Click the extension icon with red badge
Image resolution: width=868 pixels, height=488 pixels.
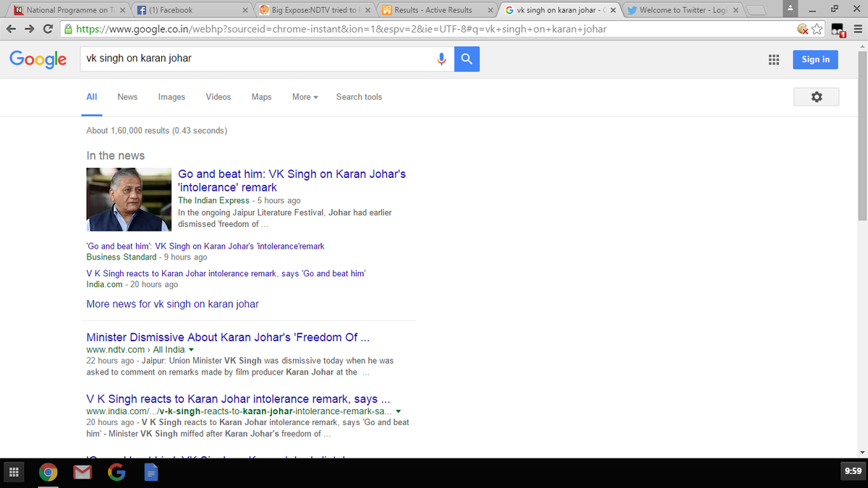(x=839, y=30)
